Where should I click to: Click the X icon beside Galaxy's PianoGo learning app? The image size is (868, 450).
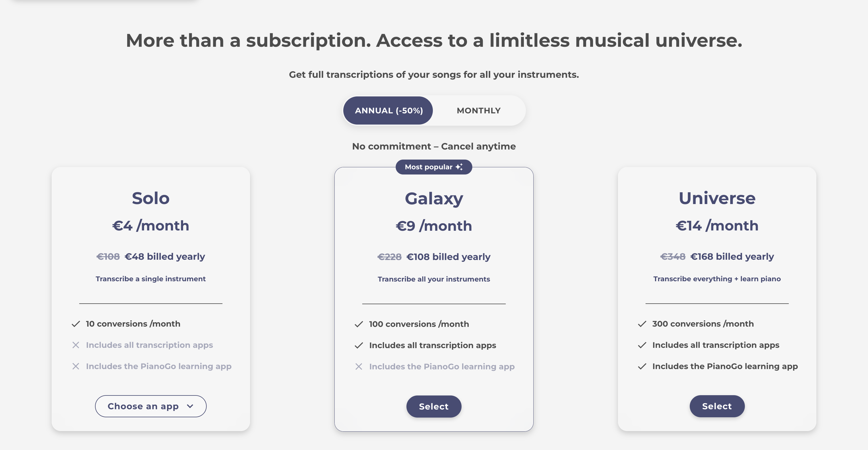[x=359, y=366]
